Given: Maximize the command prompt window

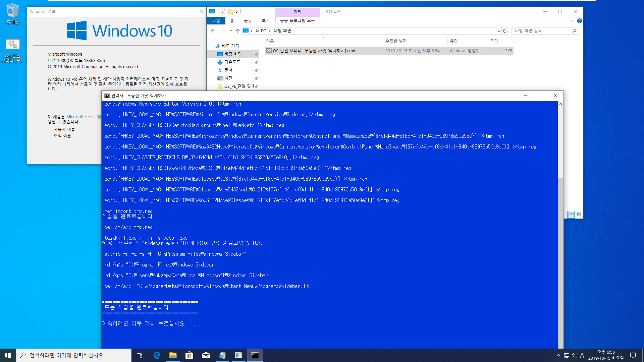Looking at the screenshot, I should 540,96.
